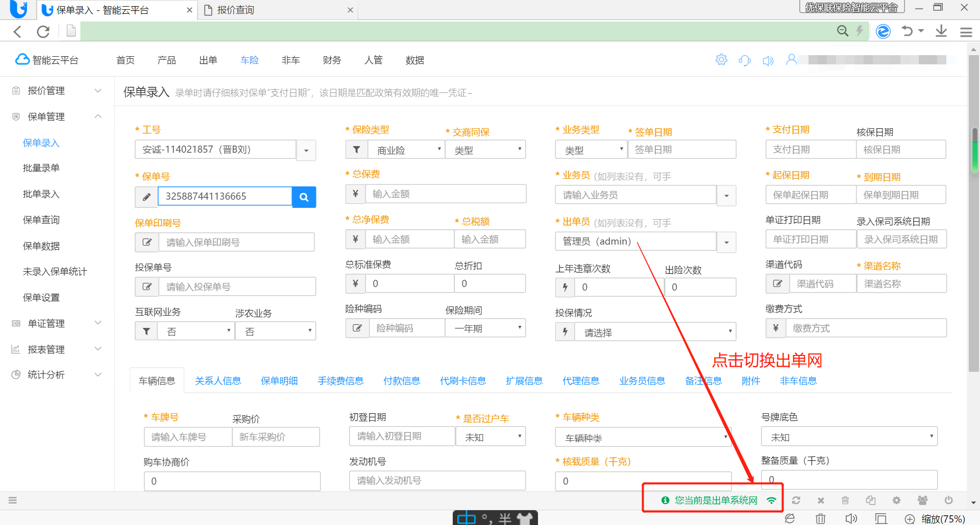Open 未录入保单统计 in sidebar
Viewport: 980px width, 525px height.
55,272
